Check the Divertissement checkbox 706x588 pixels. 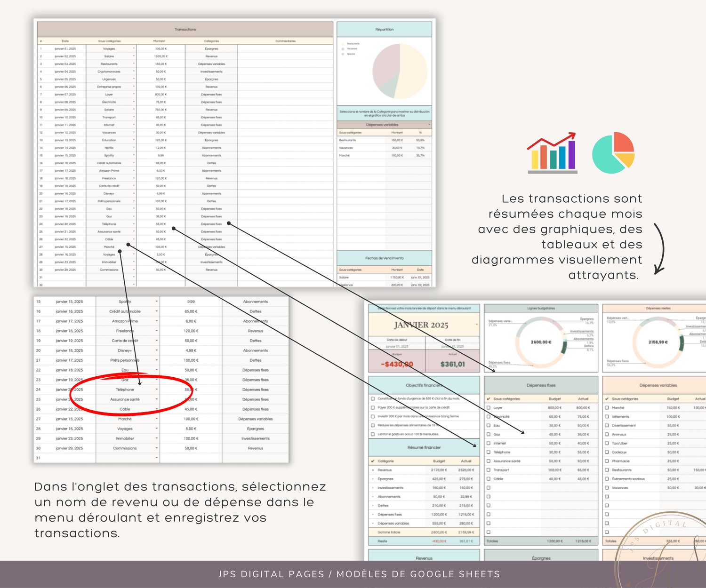[x=607, y=425]
